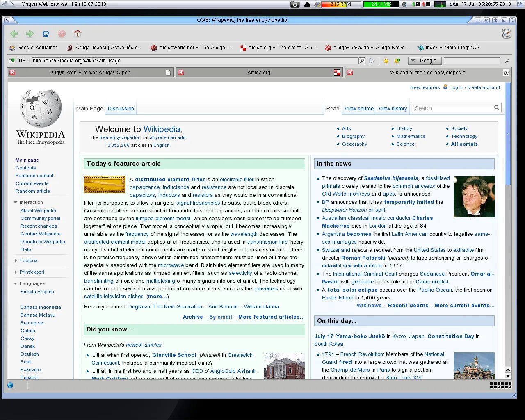Click the featured article filter image
Viewport: 525px width, 420px height.
pyautogui.click(x=105, y=185)
